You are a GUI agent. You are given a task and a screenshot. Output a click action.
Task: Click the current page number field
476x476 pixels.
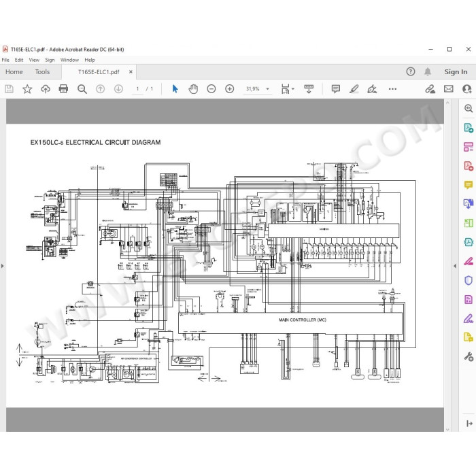137,89
